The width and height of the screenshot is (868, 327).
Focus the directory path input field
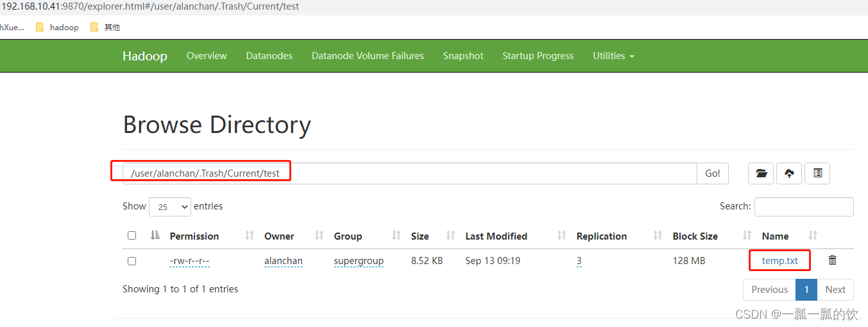coord(410,173)
